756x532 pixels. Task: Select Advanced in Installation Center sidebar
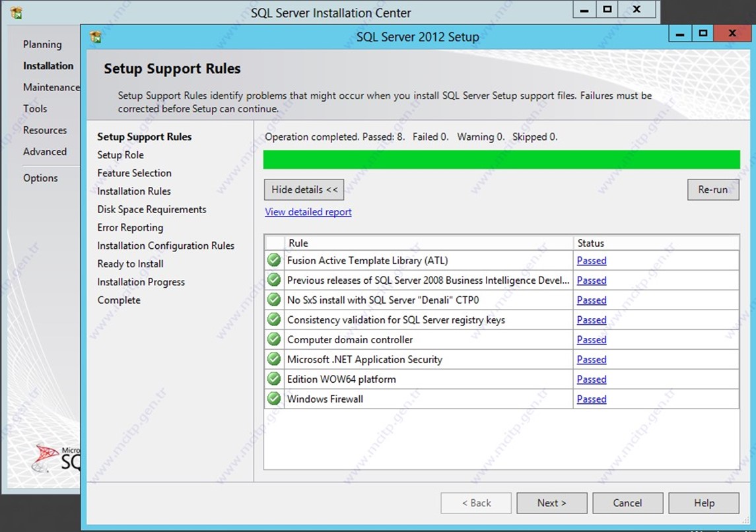point(45,151)
